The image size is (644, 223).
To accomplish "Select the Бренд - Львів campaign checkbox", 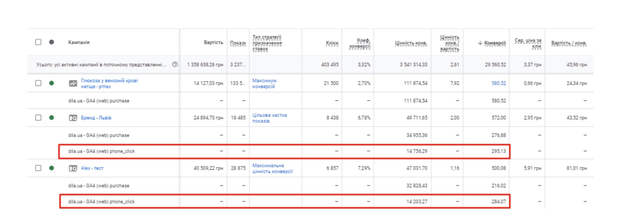I will click(x=38, y=118).
